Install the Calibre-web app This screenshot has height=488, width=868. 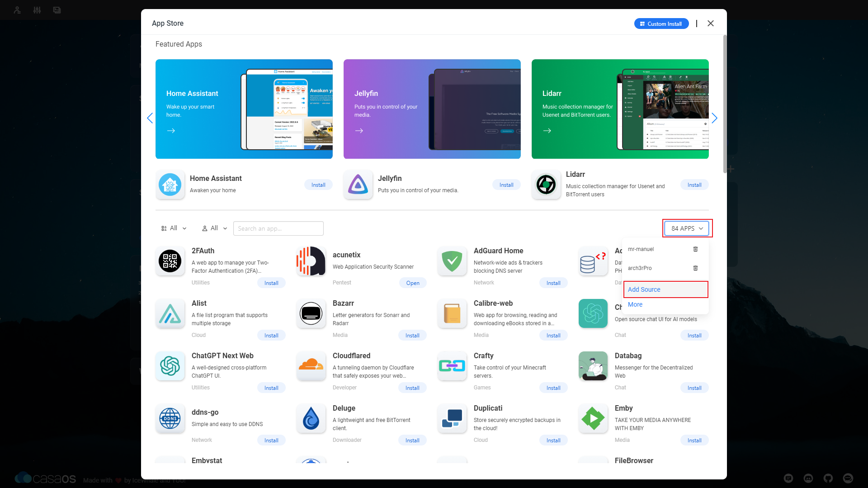coord(553,336)
